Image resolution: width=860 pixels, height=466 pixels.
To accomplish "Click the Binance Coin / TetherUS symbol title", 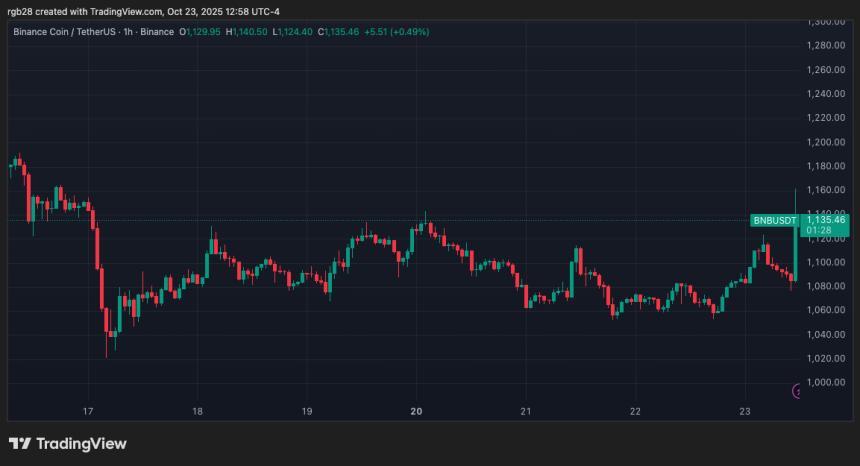I will click(x=64, y=32).
